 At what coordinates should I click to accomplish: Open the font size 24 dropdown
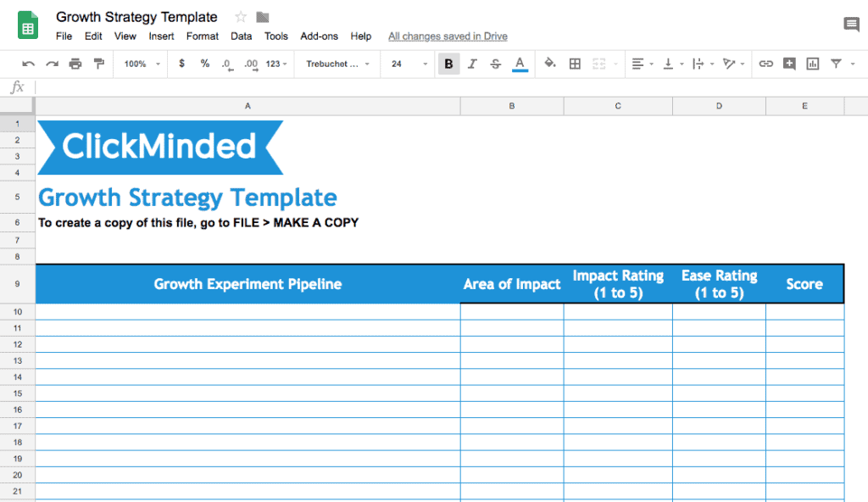[409, 64]
